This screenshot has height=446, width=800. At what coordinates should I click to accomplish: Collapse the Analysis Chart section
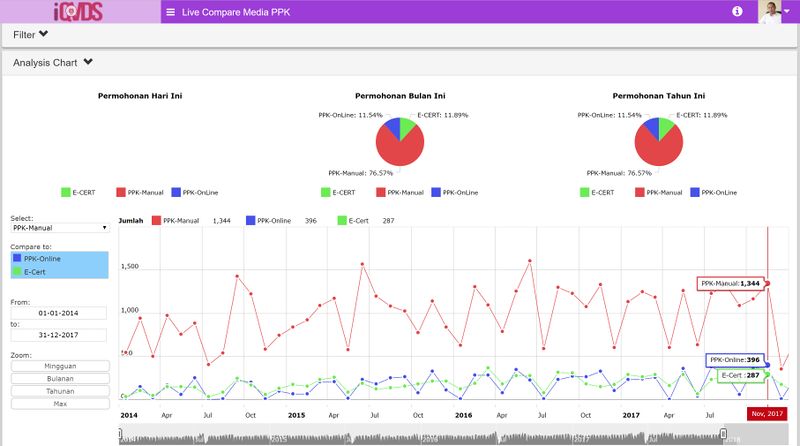pos(53,62)
